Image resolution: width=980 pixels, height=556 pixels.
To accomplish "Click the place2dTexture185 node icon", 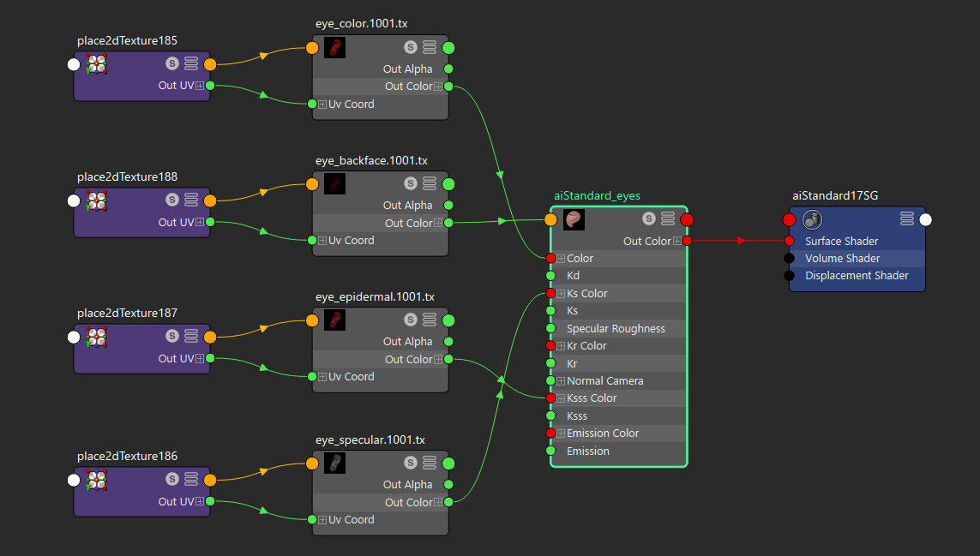I will click(x=97, y=63).
